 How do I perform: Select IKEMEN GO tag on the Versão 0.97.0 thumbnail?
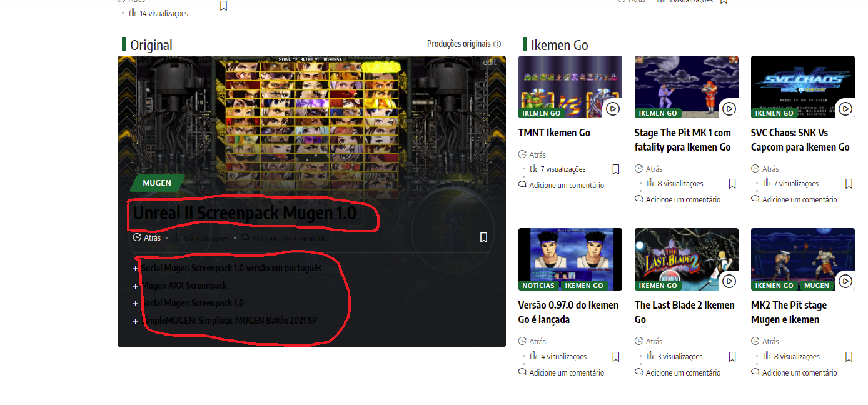[x=584, y=286]
